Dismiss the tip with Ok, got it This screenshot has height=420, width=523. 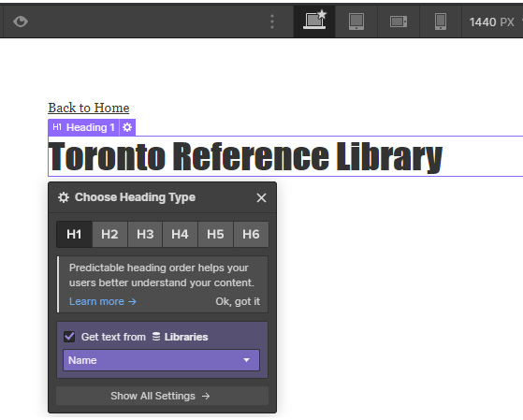click(x=238, y=301)
